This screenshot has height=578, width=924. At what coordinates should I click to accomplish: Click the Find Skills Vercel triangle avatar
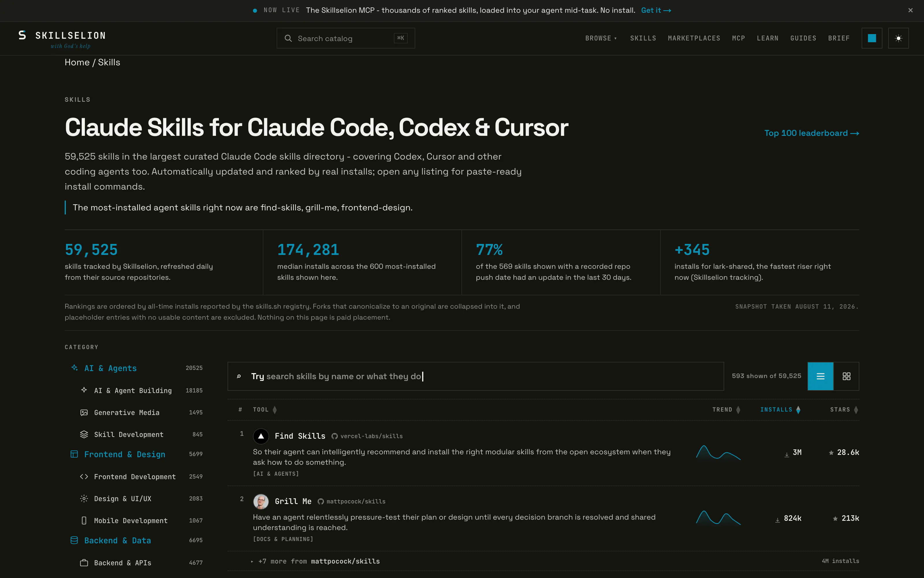(x=261, y=436)
